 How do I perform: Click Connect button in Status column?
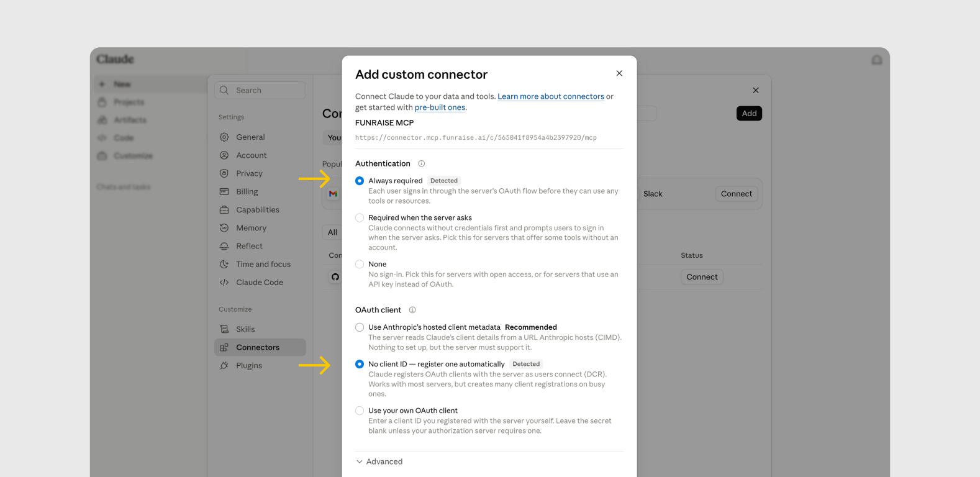coord(702,277)
